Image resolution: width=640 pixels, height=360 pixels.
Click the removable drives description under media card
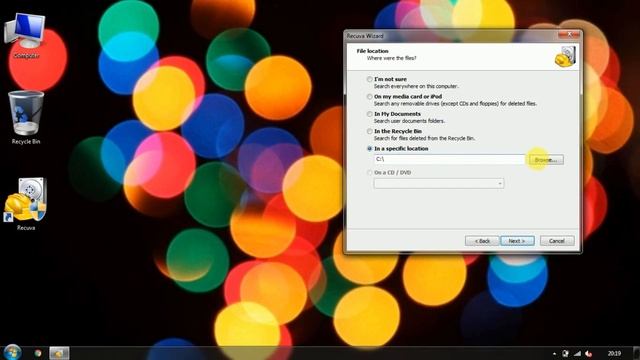pos(456,104)
